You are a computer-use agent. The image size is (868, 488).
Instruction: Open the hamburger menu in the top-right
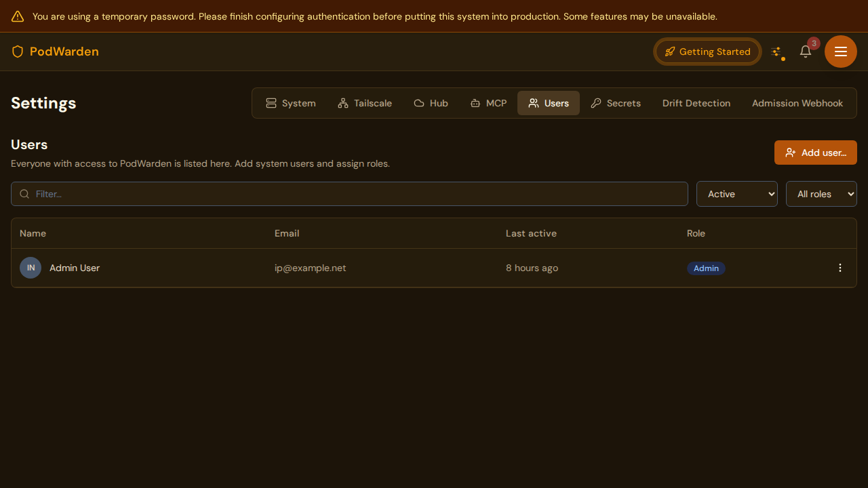coord(840,52)
